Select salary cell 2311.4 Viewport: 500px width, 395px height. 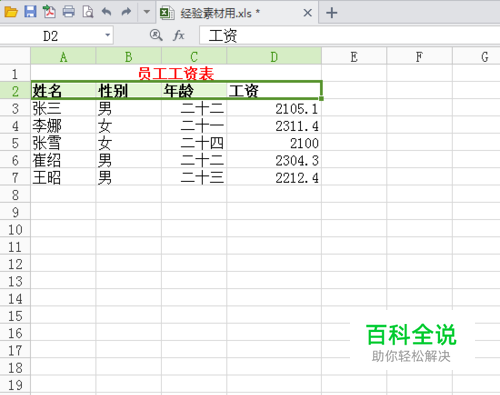coord(274,126)
